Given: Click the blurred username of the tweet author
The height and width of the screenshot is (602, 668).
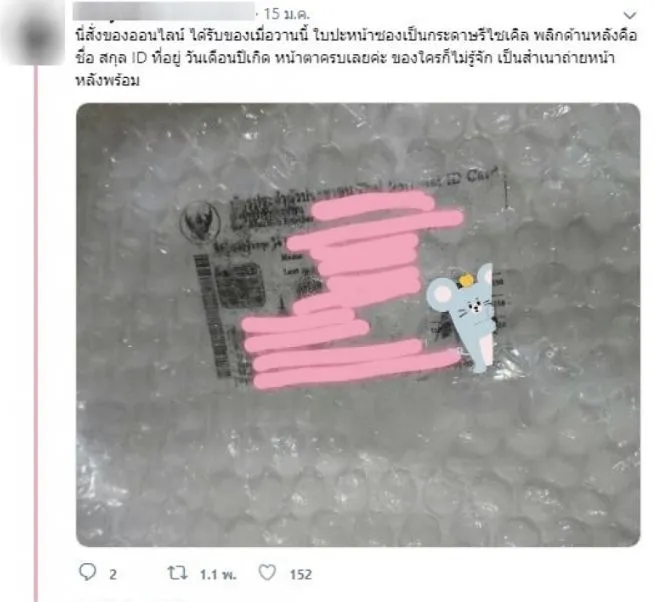Looking at the screenshot, I should click(164, 12).
